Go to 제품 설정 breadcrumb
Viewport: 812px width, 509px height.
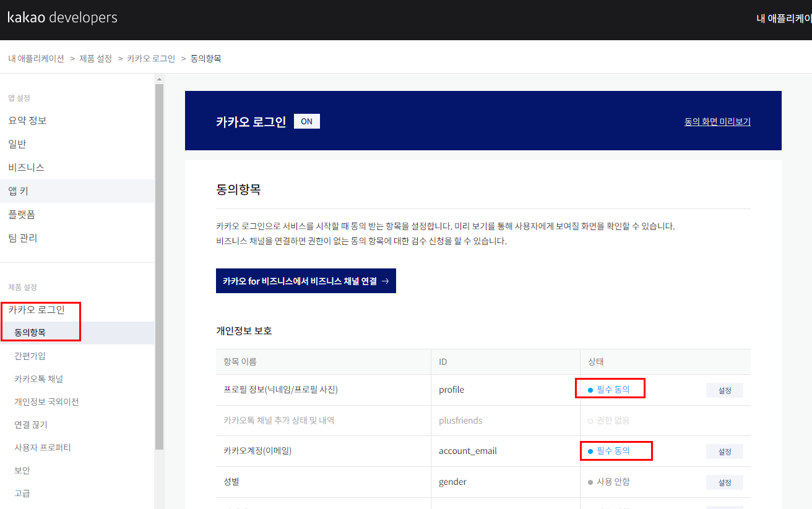click(95, 58)
